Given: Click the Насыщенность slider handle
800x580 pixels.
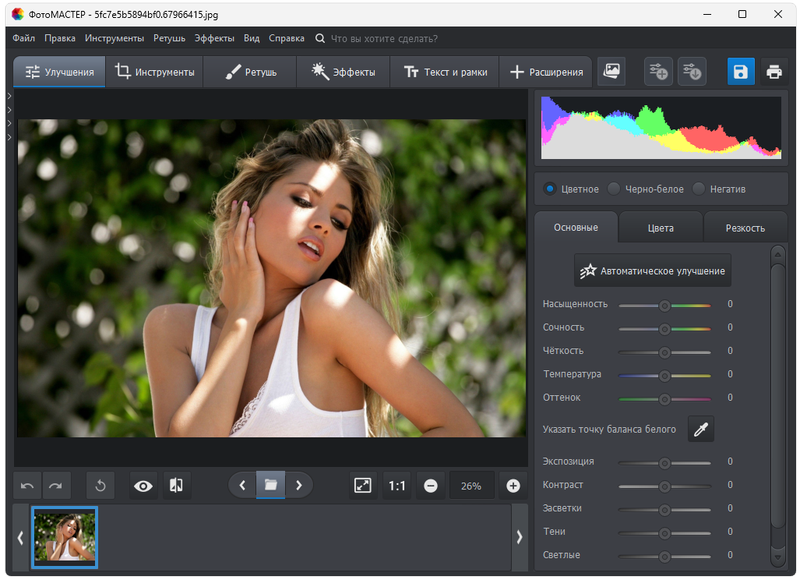Looking at the screenshot, I should tap(664, 304).
